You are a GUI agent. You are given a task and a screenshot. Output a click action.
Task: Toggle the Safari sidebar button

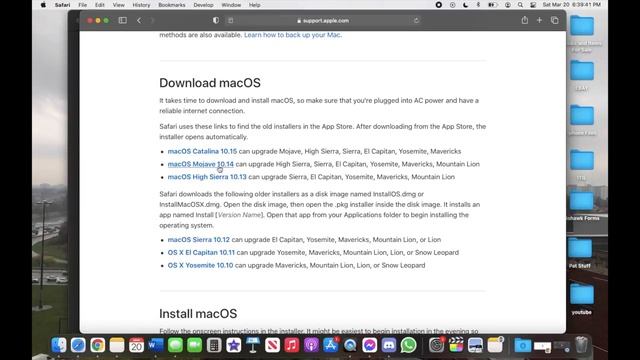click(x=122, y=20)
